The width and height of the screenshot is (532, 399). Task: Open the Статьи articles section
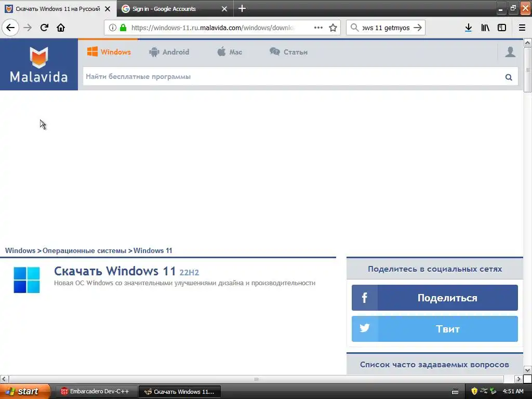[288, 52]
